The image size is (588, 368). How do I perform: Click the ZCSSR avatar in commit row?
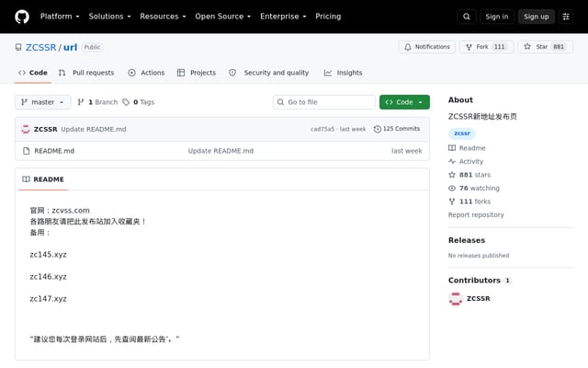pyautogui.click(x=26, y=129)
